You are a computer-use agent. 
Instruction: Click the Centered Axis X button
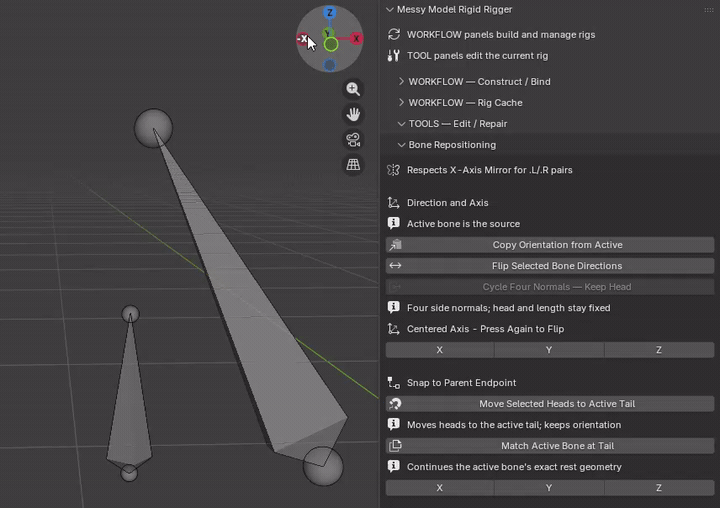[x=440, y=350]
